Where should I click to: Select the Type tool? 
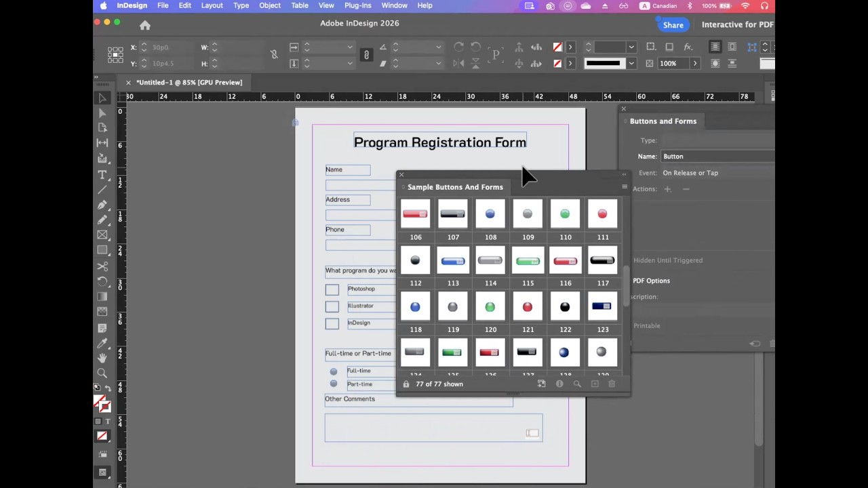102,174
